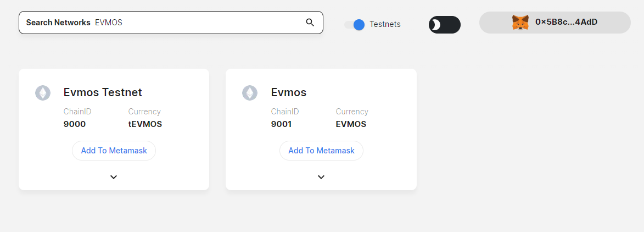This screenshot has height=232, width=644.
Task: Click the Evmos Testnet Ethereum logo
Action: pyautogui.click(x=43, y=93)
